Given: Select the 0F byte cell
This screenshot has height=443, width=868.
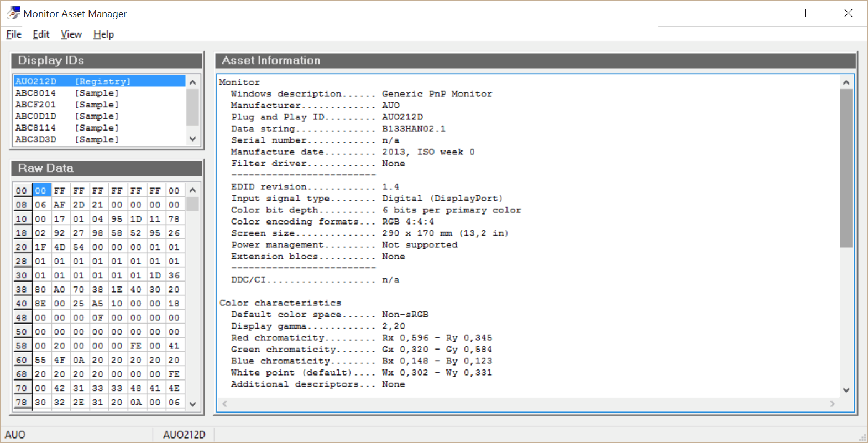Looking at the screenshot, I should pos(98,317).
